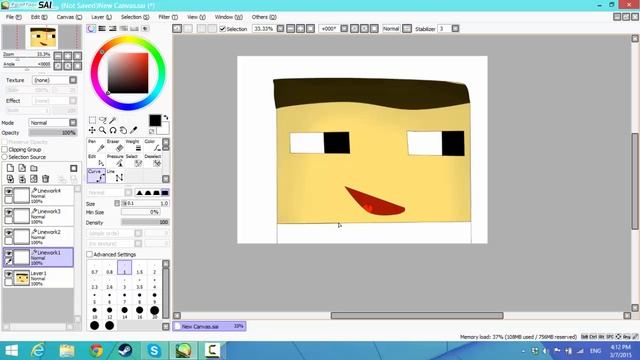Choose brush size 0.7

coord(94,268)
